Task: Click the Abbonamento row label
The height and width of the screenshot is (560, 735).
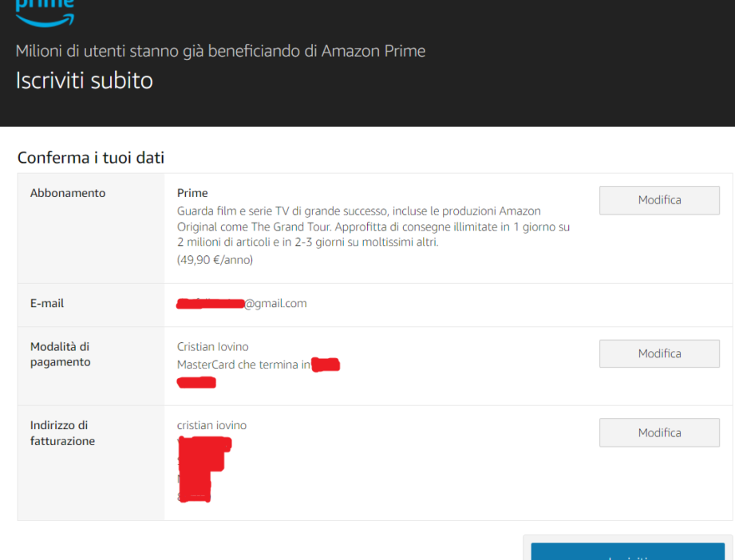Action: (68, 193)
